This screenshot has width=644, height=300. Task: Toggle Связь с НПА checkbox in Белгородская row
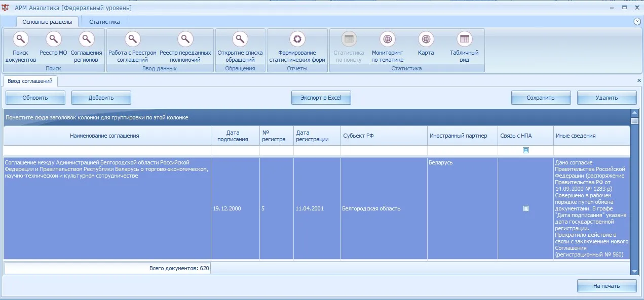point(526,208)
